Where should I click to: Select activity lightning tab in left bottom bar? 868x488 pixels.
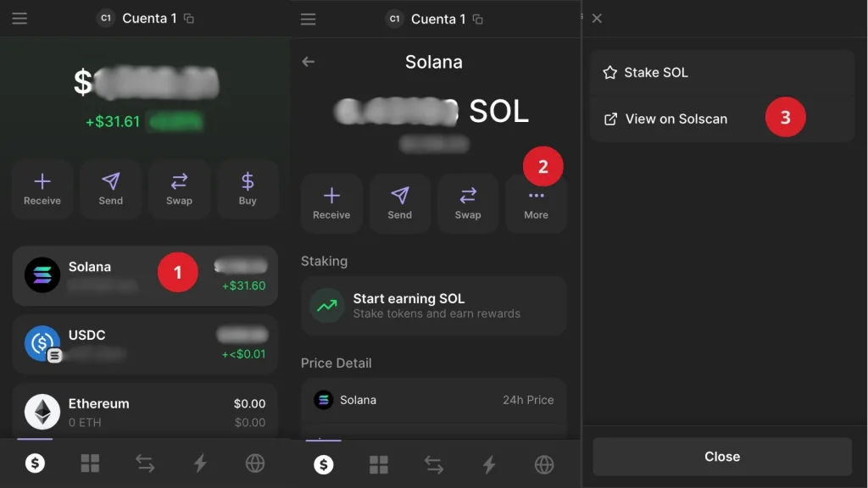click(200, 463)
